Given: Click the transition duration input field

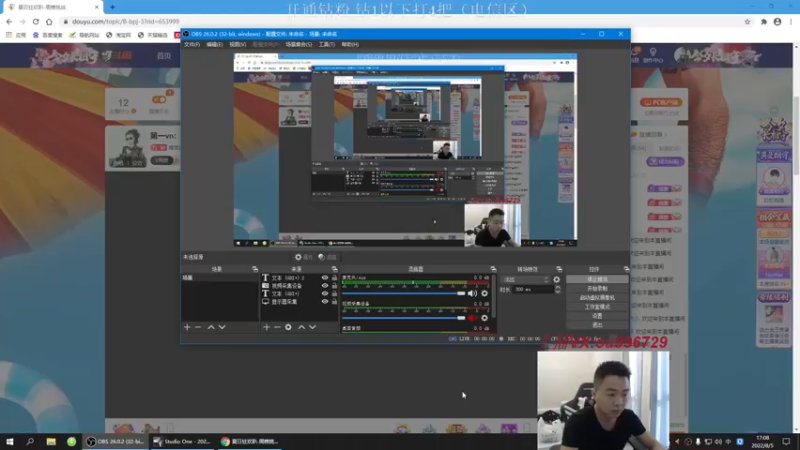Looking at the screenshot, I should click(533, 289).
